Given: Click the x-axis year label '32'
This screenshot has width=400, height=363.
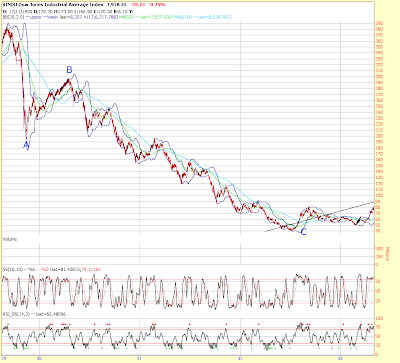Looking at the screenshot, I should coord(240,359).
